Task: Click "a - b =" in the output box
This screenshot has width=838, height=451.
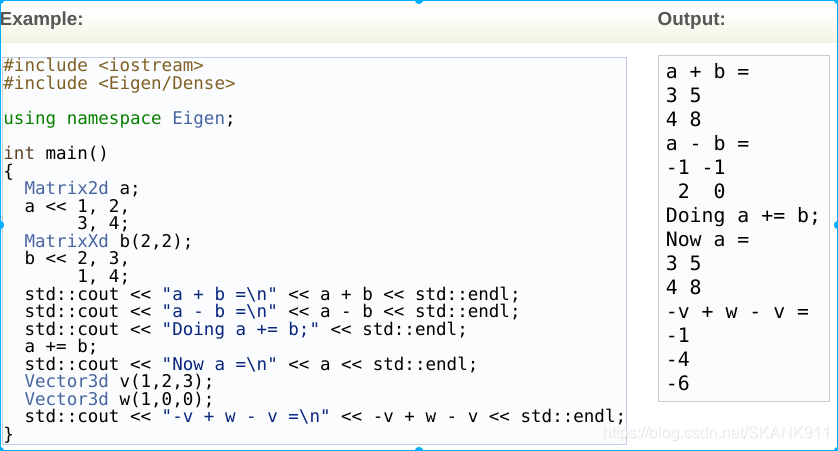Action: (x=708, y=144)
